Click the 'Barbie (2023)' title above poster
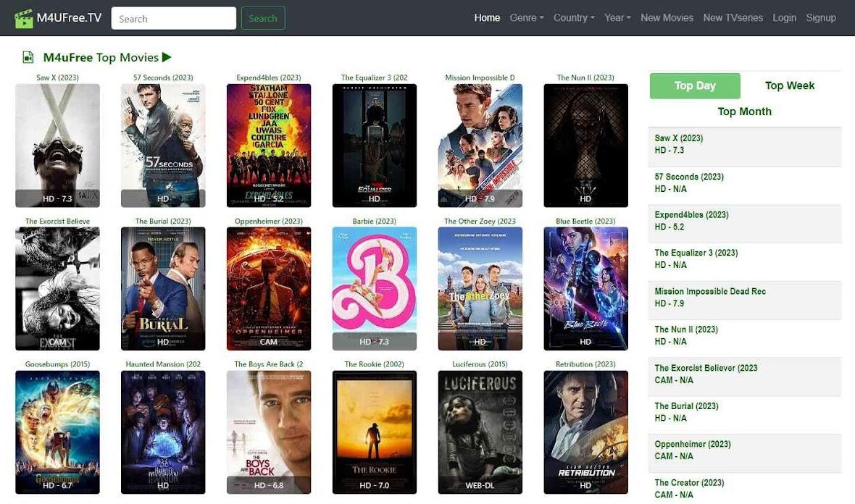855x504 pixels. [x=375, y=221]
